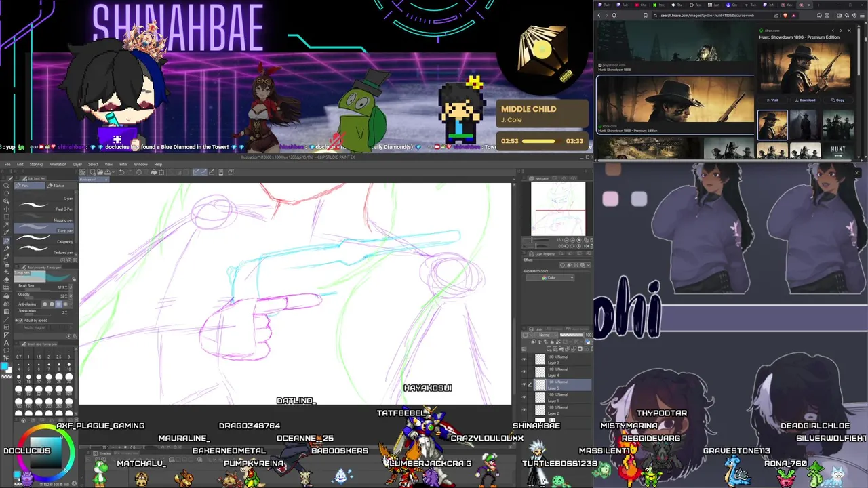Select the Eyedropper tool in Clip Studio
Image resolution: width=868 pixels, height=488 pixels.
click(6, 232)
